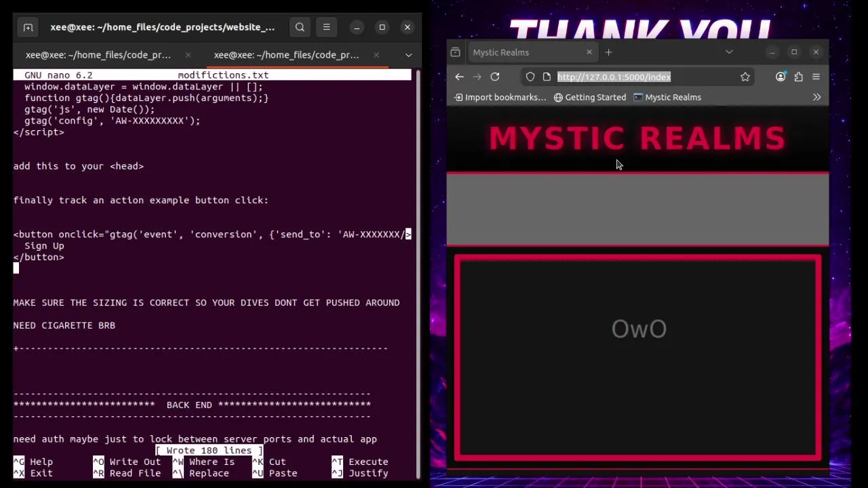Go back in Firefox
This screenshot has width=868, height=488.
(459, 77)
